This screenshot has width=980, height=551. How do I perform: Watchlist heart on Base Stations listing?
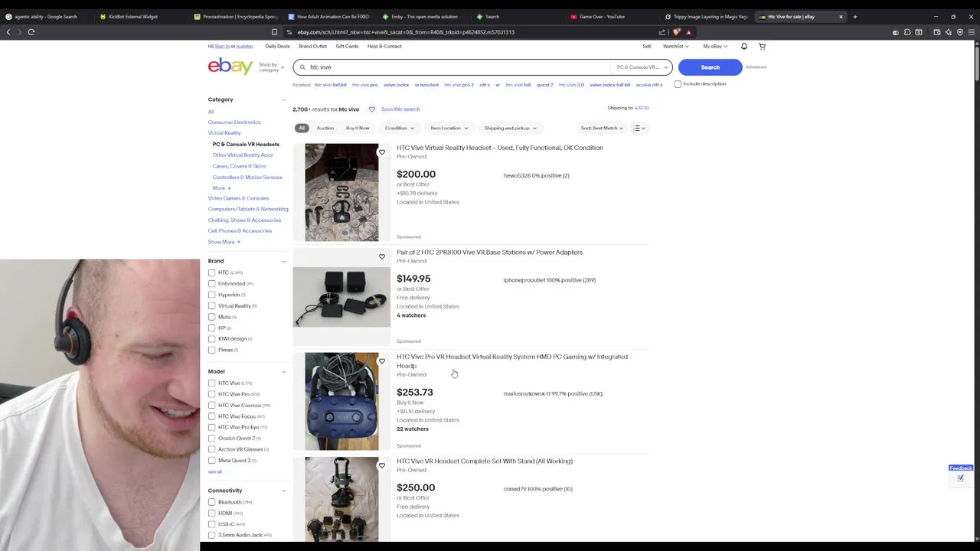click(382, 256)
